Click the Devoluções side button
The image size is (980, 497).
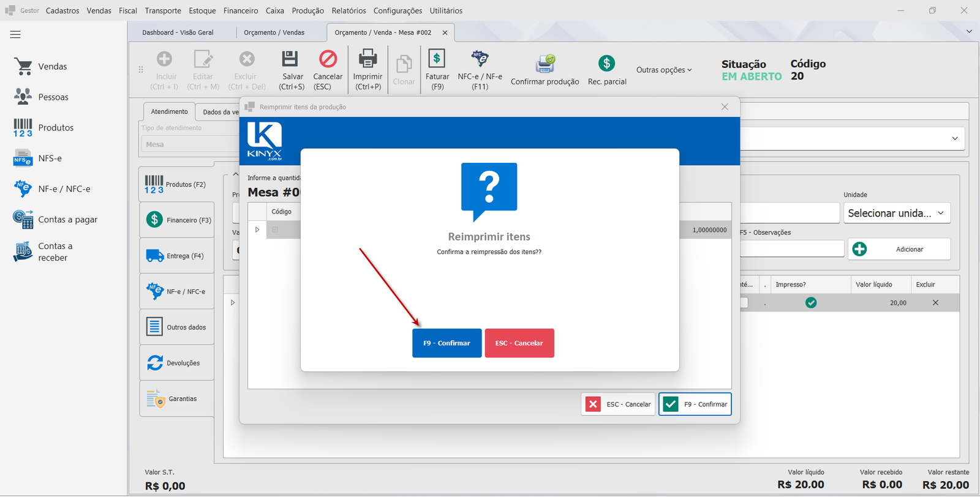click(x=177, y=363)
